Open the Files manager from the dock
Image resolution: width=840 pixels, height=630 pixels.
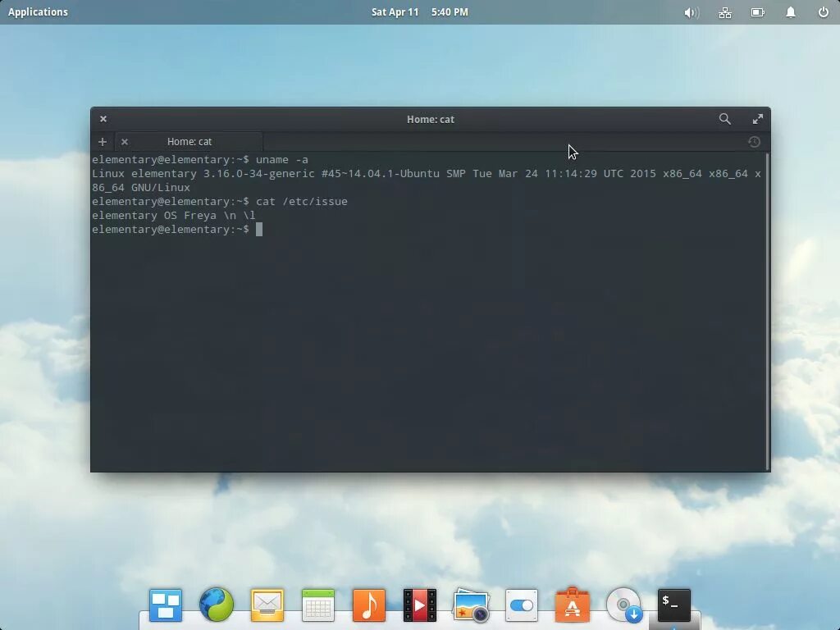(165, 605)
